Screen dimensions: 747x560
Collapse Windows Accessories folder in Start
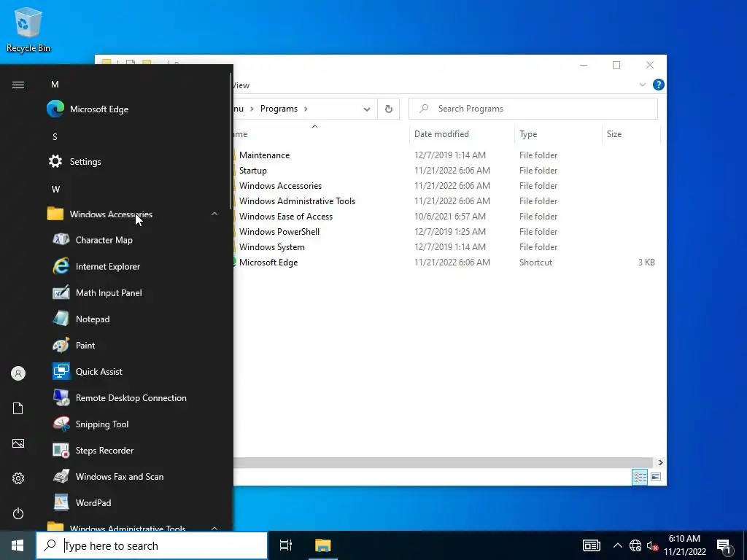[x=214, y=214]
